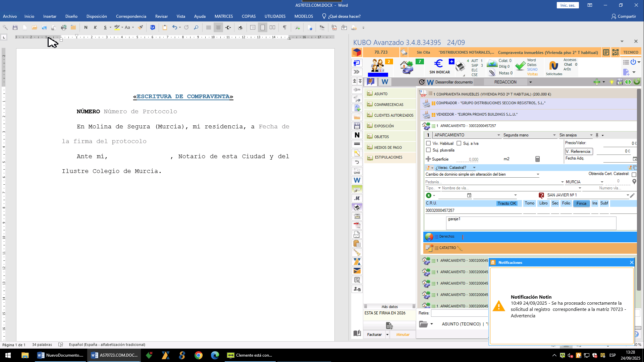Viewport: 644px width, 362px height.
Task: Open the people group icon in KUBO
Action: click(378, 66)
